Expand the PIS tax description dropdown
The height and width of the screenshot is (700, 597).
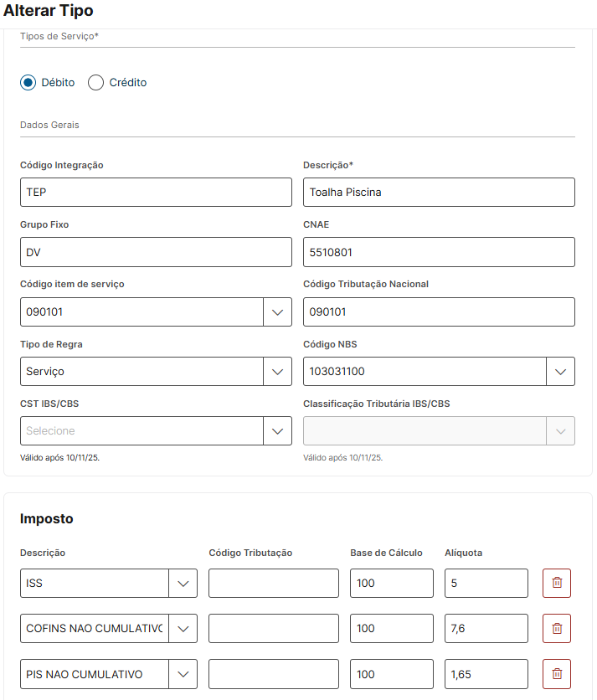183,674
